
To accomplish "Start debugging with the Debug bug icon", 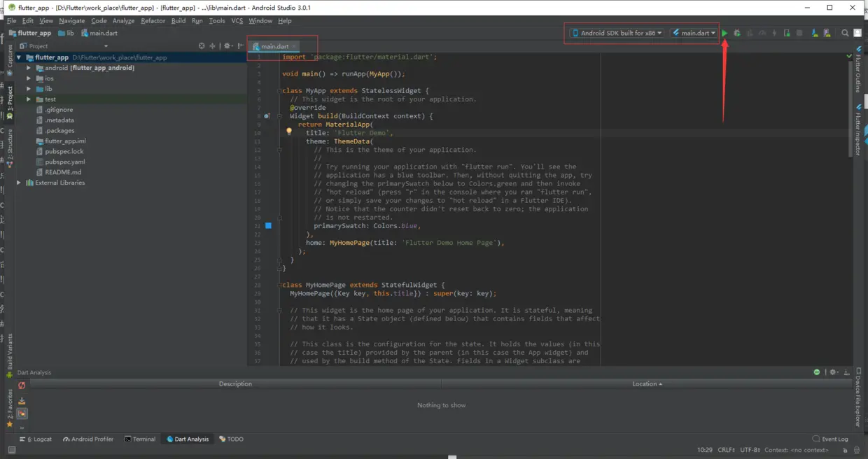I will [x=737, y=33].
